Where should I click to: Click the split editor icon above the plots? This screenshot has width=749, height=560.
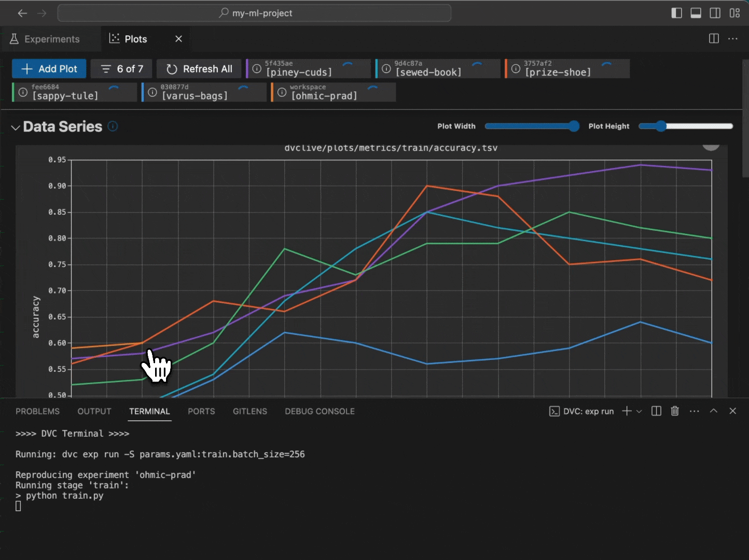click(713, 38)
